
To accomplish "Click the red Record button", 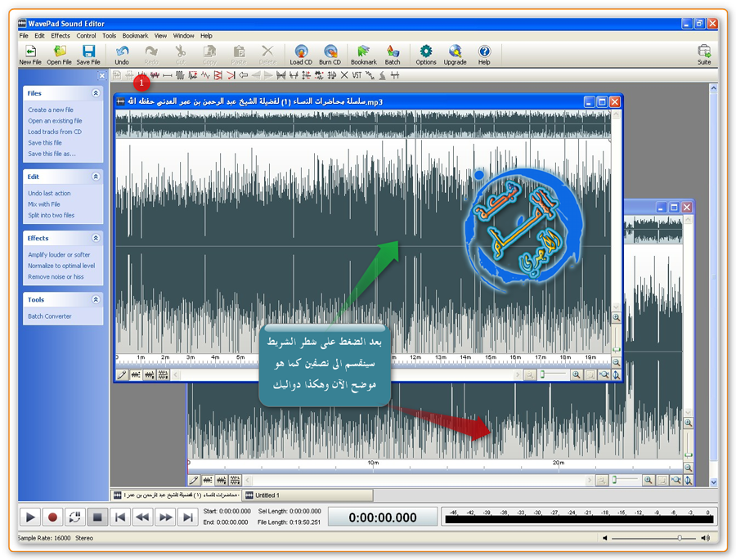I will tap(52, 517).
